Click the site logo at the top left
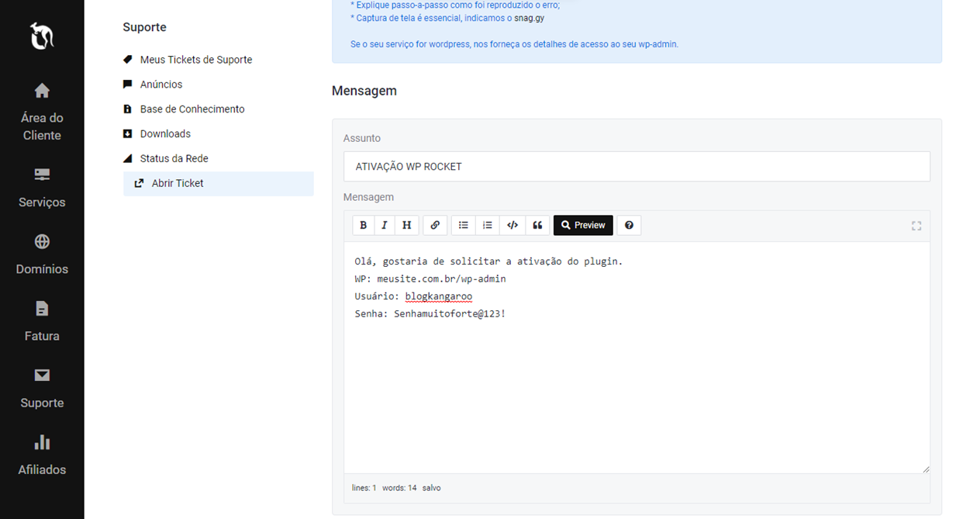The height and width of the screenshot is (519, 980). pos(41,36)
